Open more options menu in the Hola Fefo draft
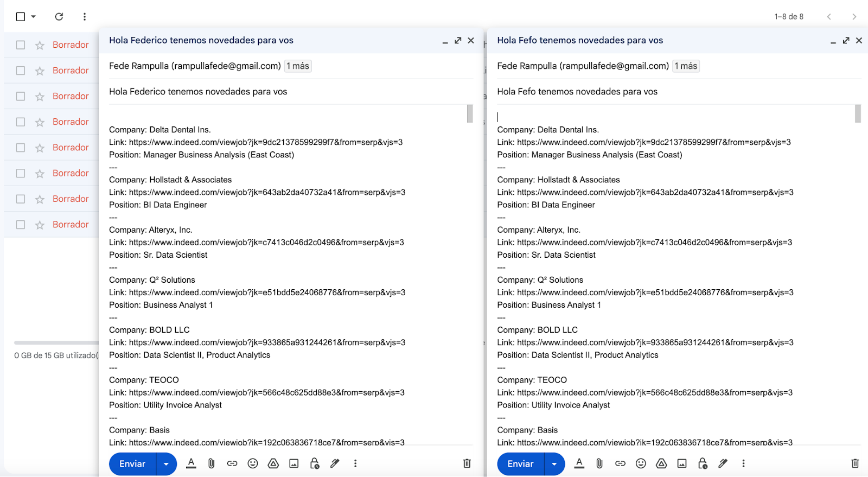868x477 pixels. (x=743, y=463)
